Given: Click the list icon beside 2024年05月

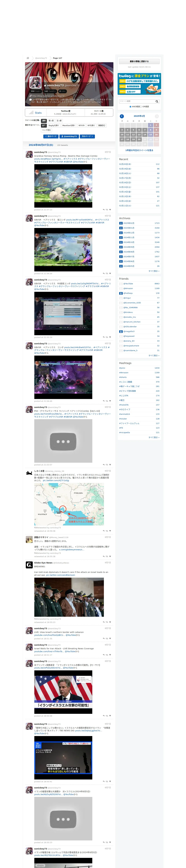Looking at the screenshot, I should pos(121,266).
